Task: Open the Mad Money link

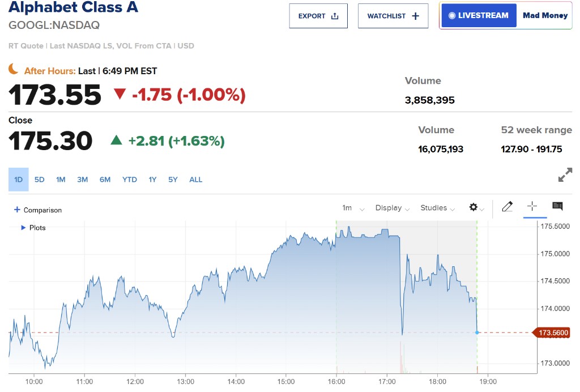Action: click(x=545, y=15)
